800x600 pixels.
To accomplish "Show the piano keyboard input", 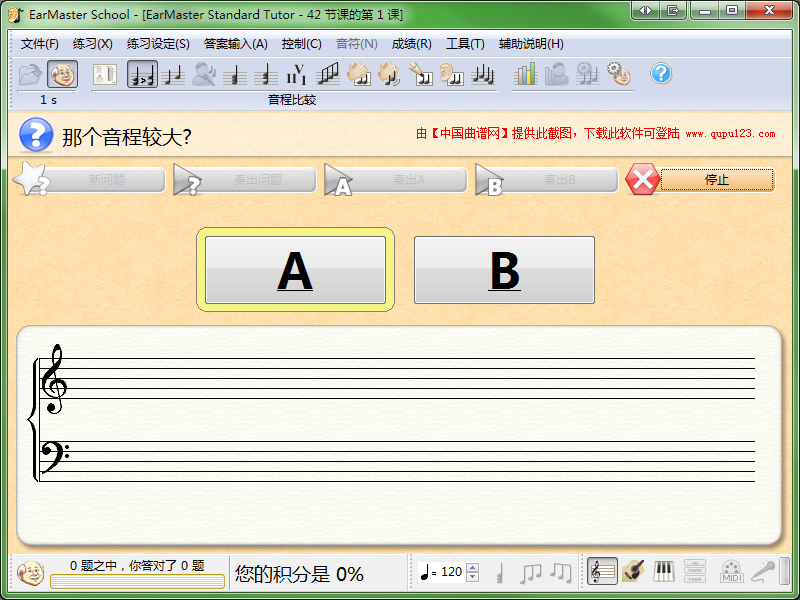I will click(664, 571).
